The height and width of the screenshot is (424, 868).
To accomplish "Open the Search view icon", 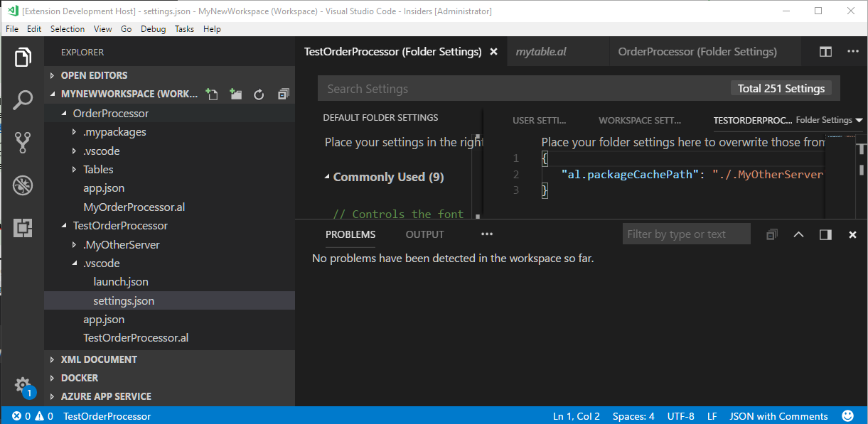I will [x=23, y=99].
